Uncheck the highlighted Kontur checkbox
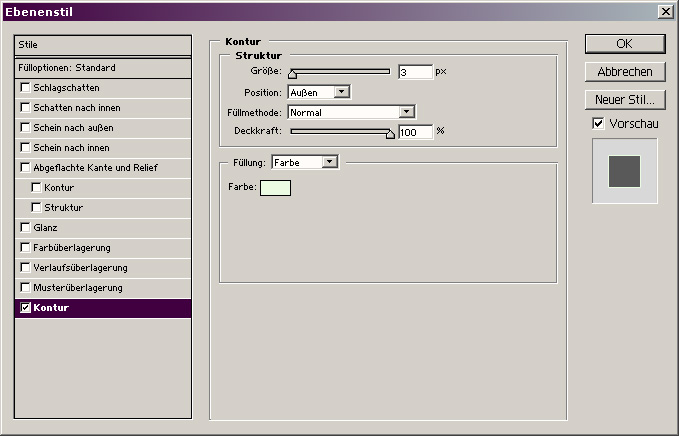This screenshot has width=679, height=436. pyautogui.click(x=26, y=307)
